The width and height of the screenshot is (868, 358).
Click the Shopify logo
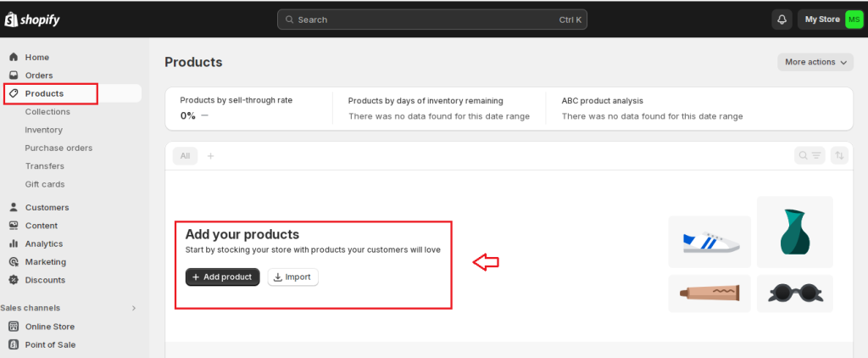[32, 20]
